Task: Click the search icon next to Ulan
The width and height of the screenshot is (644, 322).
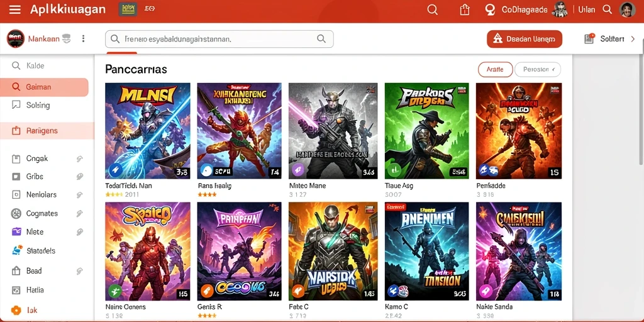Action: click(x=608, y=9)
